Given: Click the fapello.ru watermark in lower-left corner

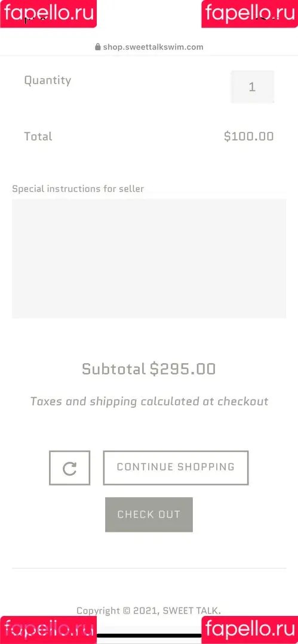Looking at the screenshot, I should coord(48,630).
